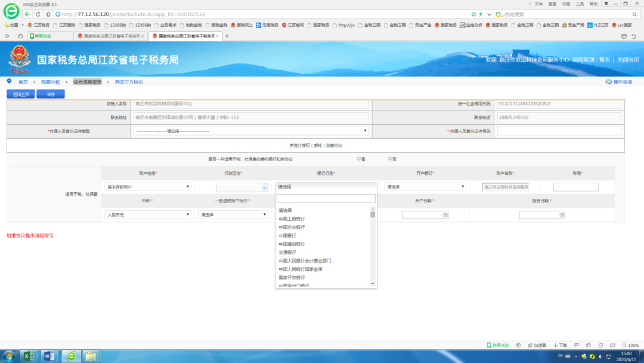Viewport: 644px width, 363px height.
Task: Click the location pin icon before 首页
Action: [x=9, y=81]
